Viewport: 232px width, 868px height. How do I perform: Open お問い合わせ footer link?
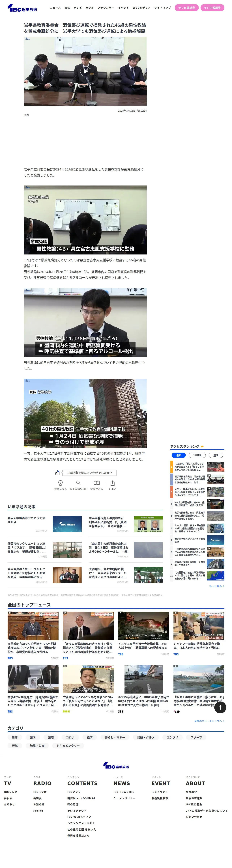tap(194, 817)
